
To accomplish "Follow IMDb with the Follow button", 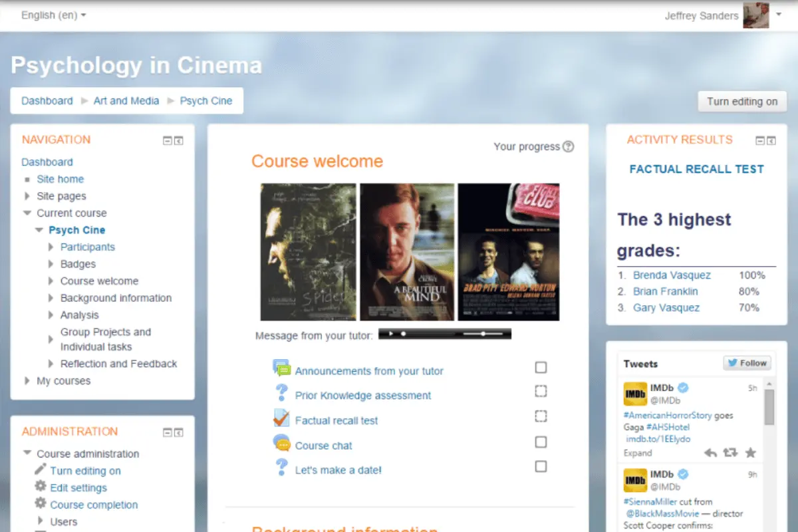I will (x=747, y=363).
